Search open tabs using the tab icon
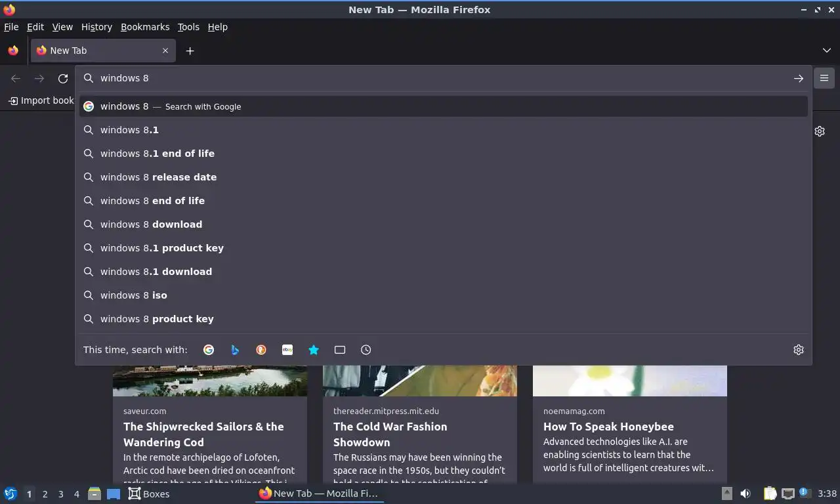 coord(340,350)
